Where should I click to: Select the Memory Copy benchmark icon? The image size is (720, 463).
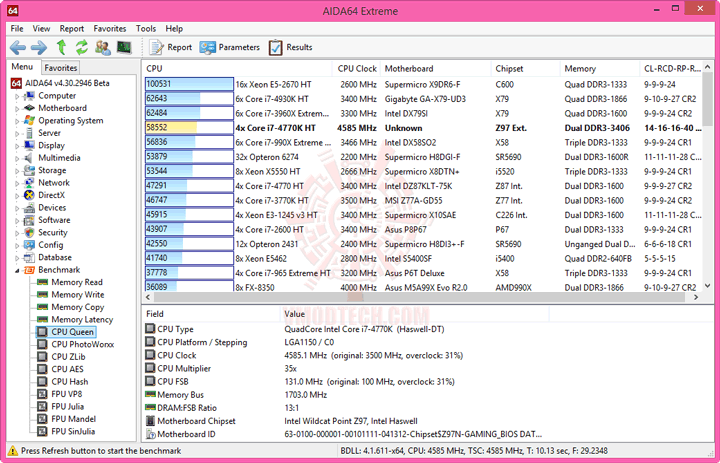[43, 307]
